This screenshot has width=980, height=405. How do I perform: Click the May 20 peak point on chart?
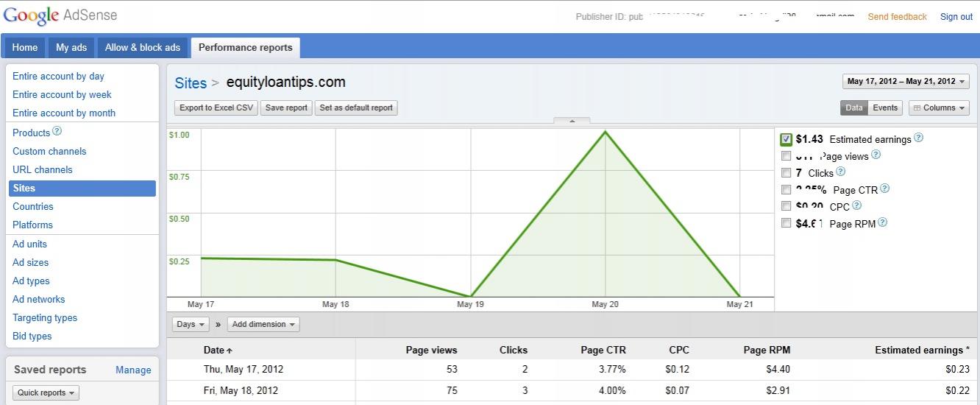tap(605, 132)
